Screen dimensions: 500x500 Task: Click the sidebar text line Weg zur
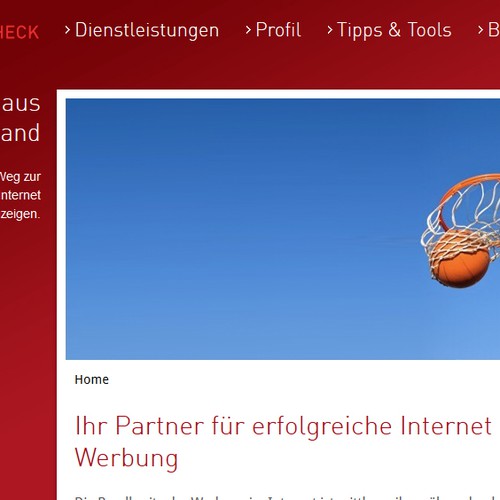point(20,177)
